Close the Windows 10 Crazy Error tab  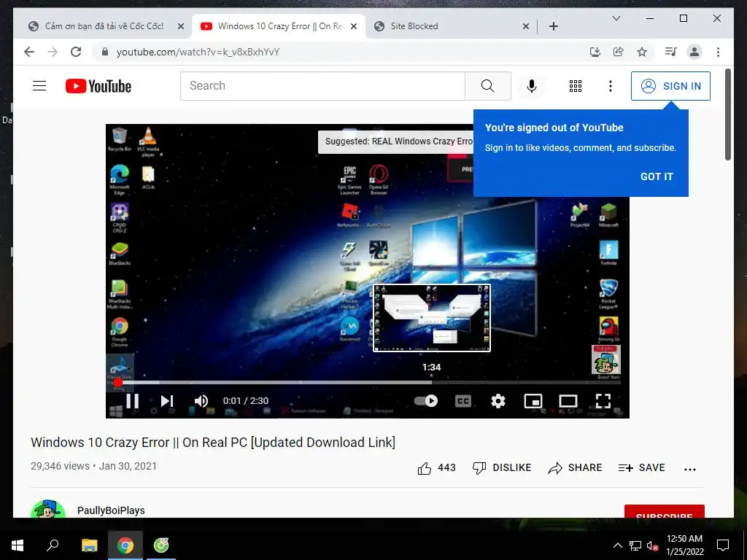pyautogui.click(x=354, y=26)
